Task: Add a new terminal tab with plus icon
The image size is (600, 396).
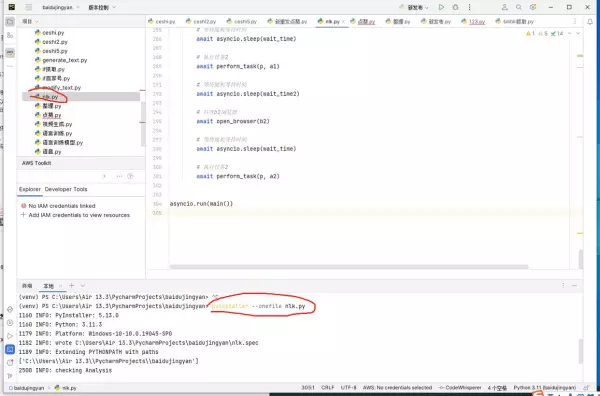Action: (x=72, y=285)
